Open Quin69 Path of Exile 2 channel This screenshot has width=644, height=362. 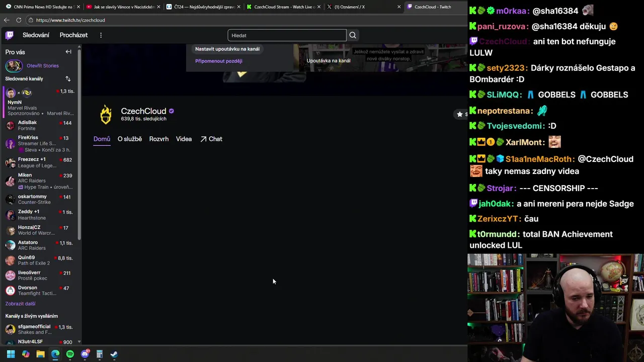(40, 260)
